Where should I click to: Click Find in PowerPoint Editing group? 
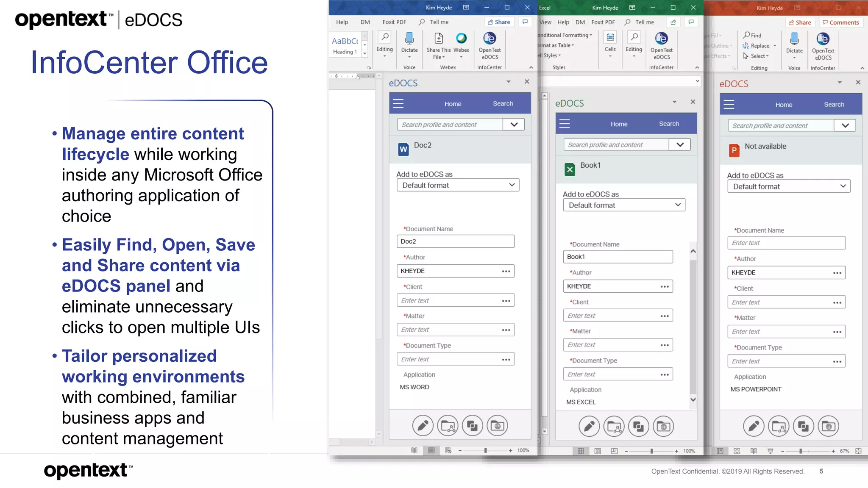click(x=752, y=35)
